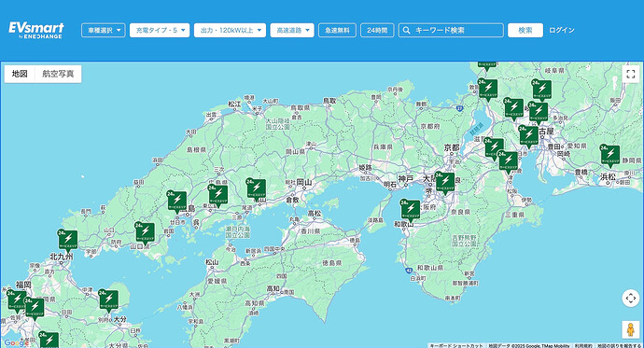Select charger marker above 津
The image size is (644, 348).
coord(508,161)
